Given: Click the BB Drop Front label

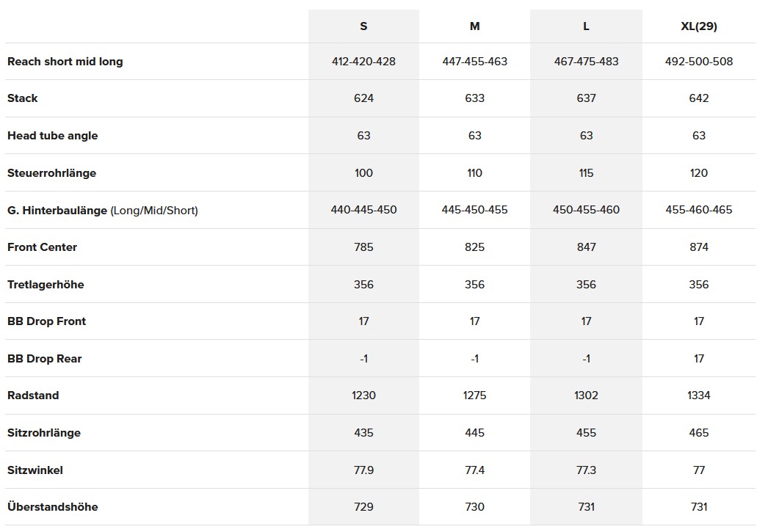Looking at the screenshot, I should tap(46, 321).
